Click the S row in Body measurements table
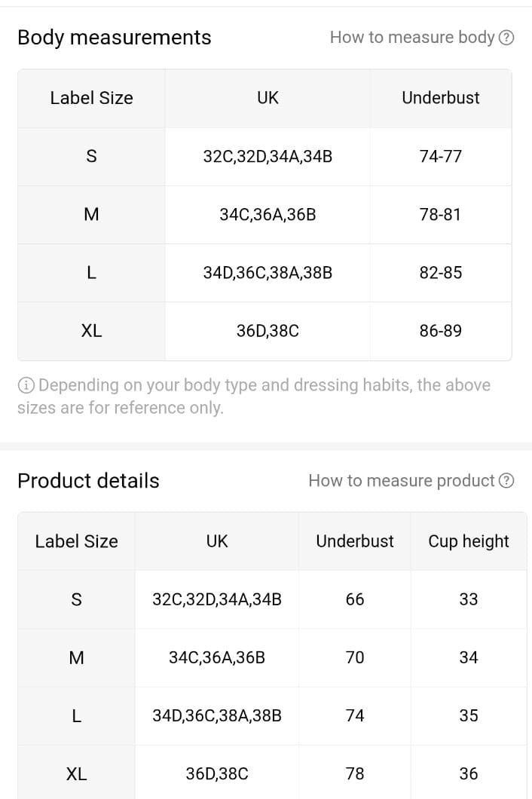 pyautogui.click(x=264, y=157)
